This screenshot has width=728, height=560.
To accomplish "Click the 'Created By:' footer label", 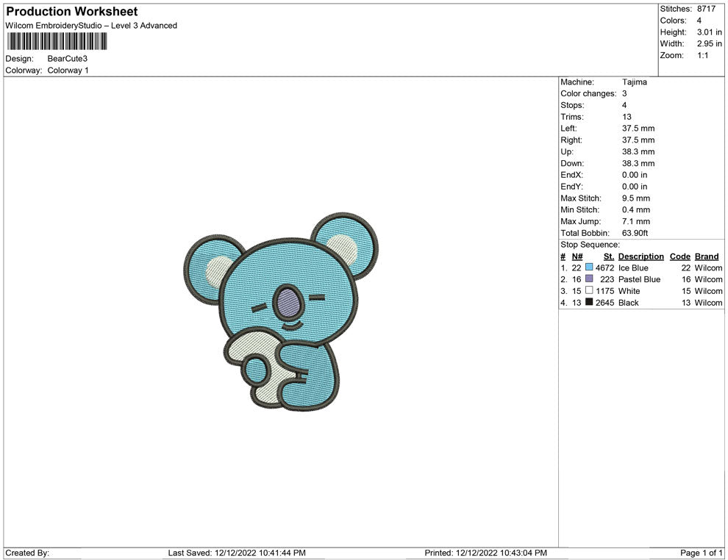I will [x=27, y=553].
